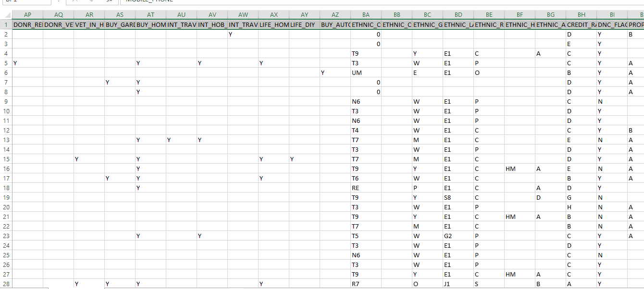Click the Y cell in column AP row 5
This screenshot has width=644, height=289.
click(x=27, y=63)
